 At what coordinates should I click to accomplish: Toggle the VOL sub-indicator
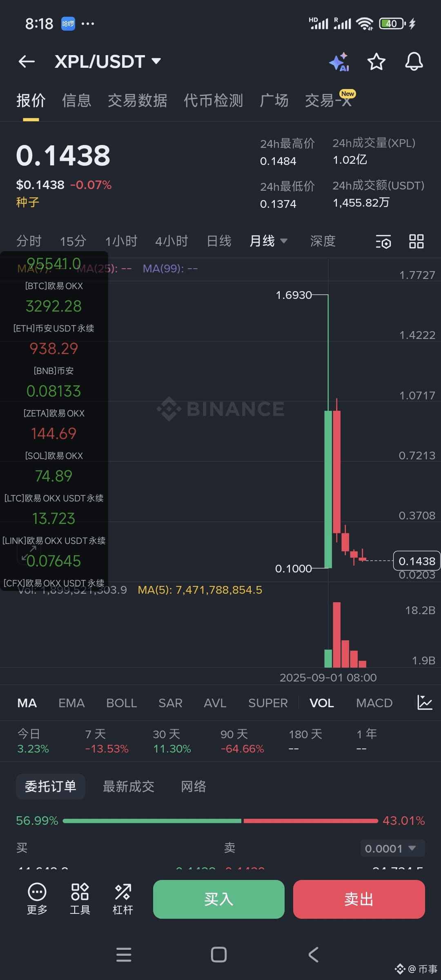[x=322, y=703]
